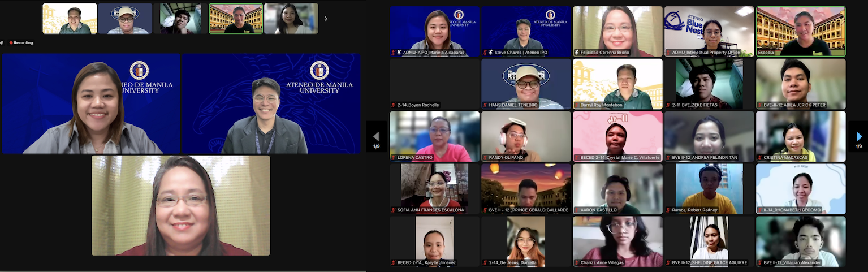
Task: Click pin icon on Steve Chaves tile
Action: pos(490,53)
